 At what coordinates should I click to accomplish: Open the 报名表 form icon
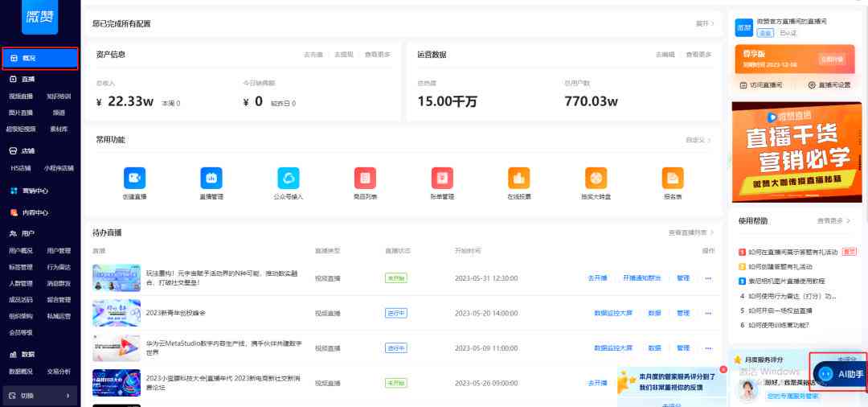coord(673,179)
